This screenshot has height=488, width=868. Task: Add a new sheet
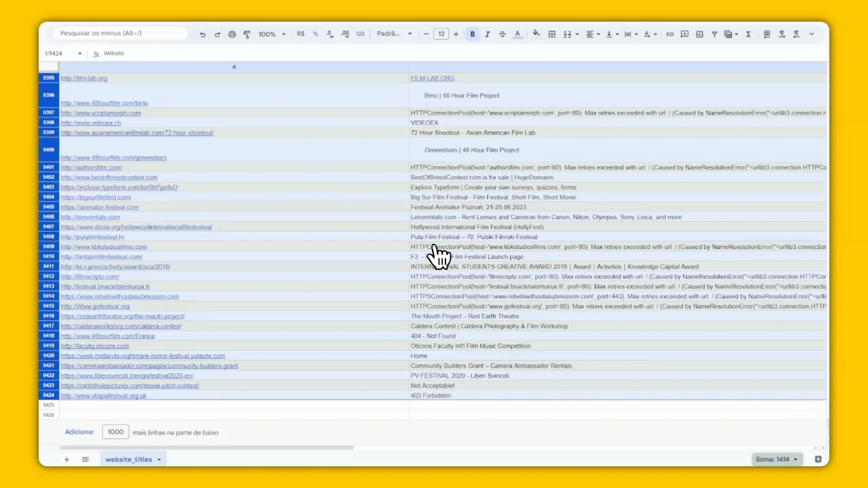click(66, 460)
